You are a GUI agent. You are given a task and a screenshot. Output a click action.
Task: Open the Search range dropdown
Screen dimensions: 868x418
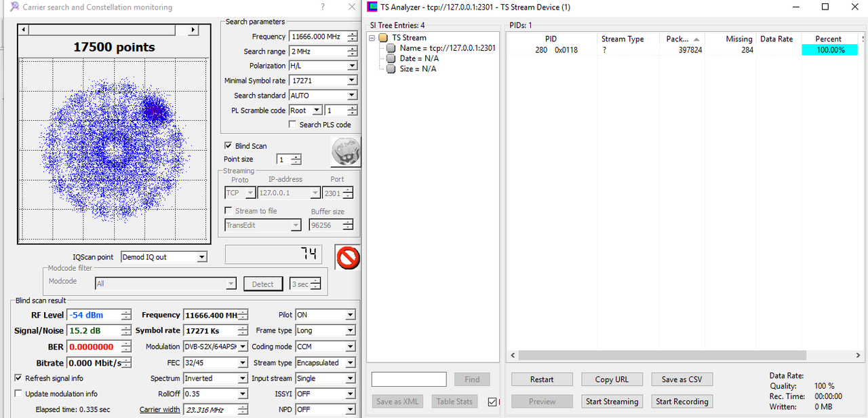pos(323,52)
